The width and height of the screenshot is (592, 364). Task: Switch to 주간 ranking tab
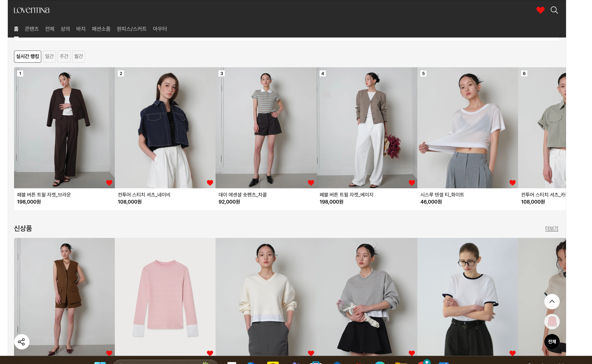pyautogui.click(x=64, y=56)
